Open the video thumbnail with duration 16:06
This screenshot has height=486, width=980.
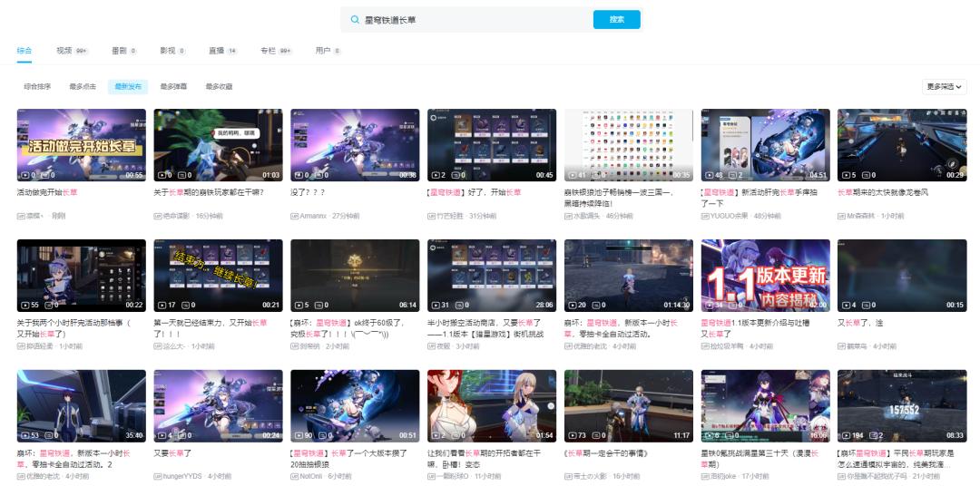(x=766, y=406)
